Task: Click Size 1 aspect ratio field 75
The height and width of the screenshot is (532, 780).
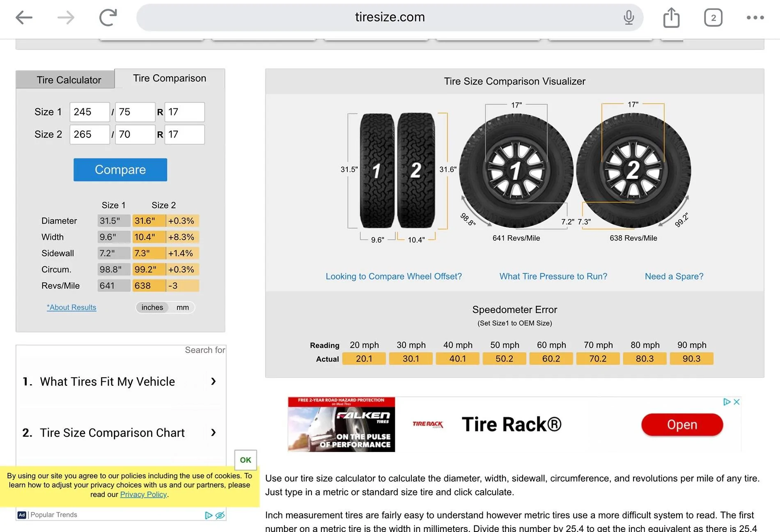Action: tap(135, 112)
